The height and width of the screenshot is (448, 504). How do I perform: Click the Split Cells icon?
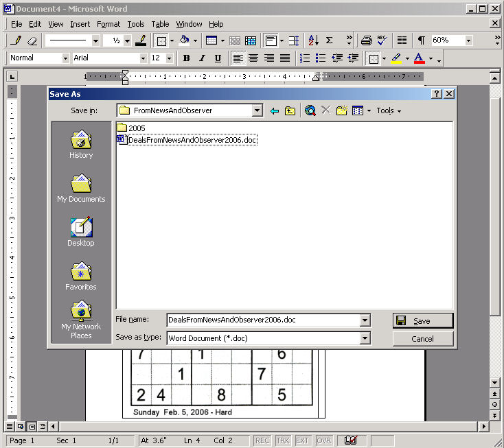point(251,40)
